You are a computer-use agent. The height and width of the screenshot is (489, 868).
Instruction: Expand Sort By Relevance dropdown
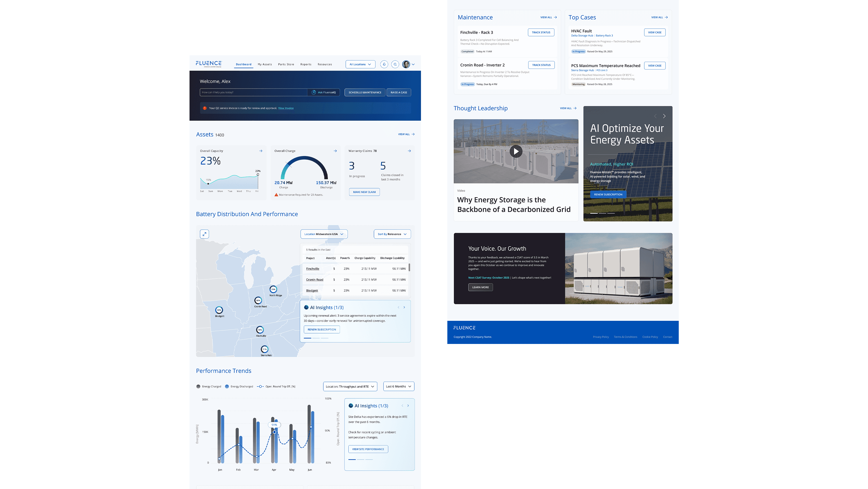[x=392, y=234]
